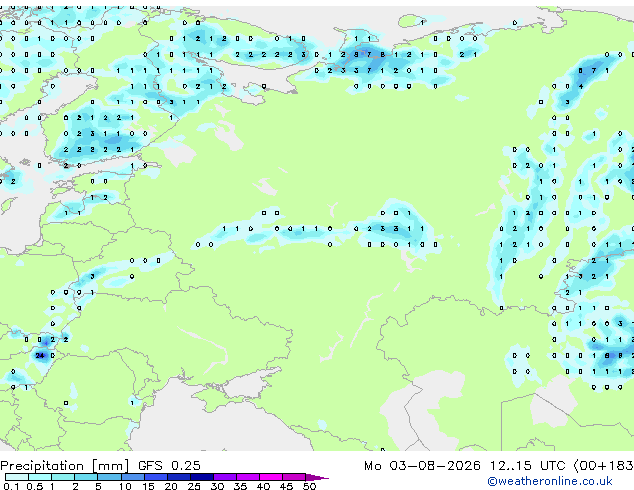Image resolution: width=634 pixels, height=490 pixels.
Task: Pick the 10–15 mm legend swatch
Action: click(132, 477)
